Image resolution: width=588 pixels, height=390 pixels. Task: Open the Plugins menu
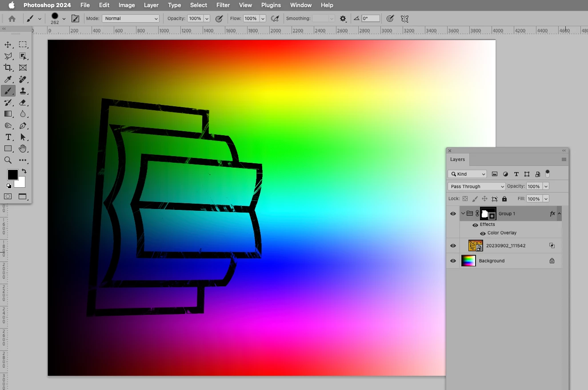[271, 5]
